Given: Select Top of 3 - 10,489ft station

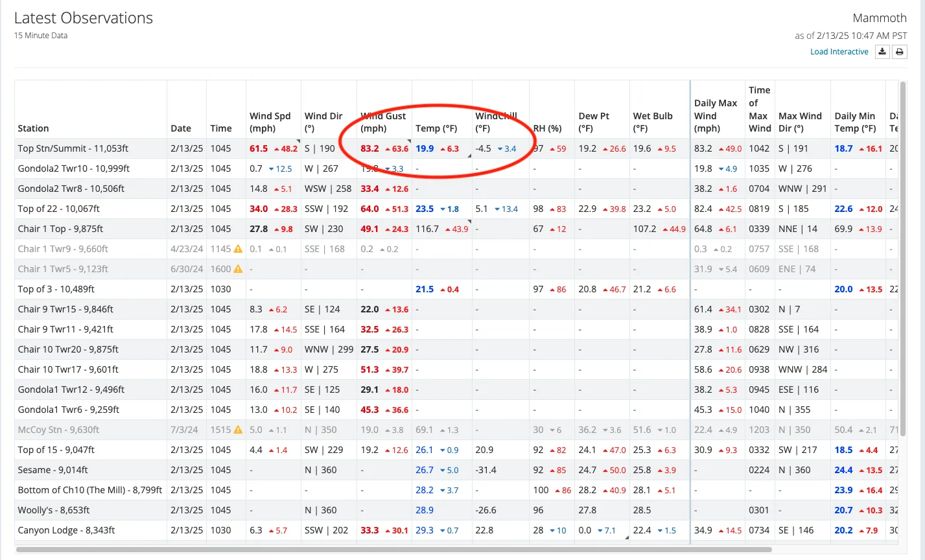Looking at the screenshot, I should (56, 289).
